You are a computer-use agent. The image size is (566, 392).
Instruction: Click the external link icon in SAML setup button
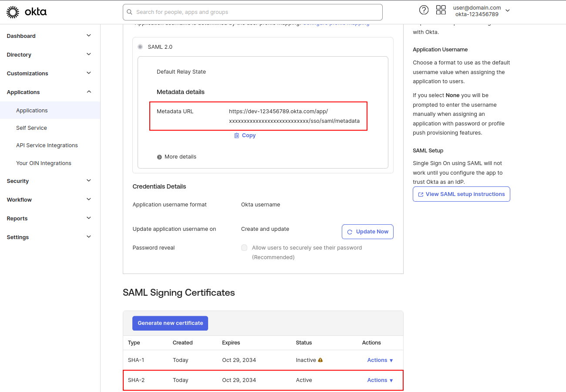coord(421,195)
